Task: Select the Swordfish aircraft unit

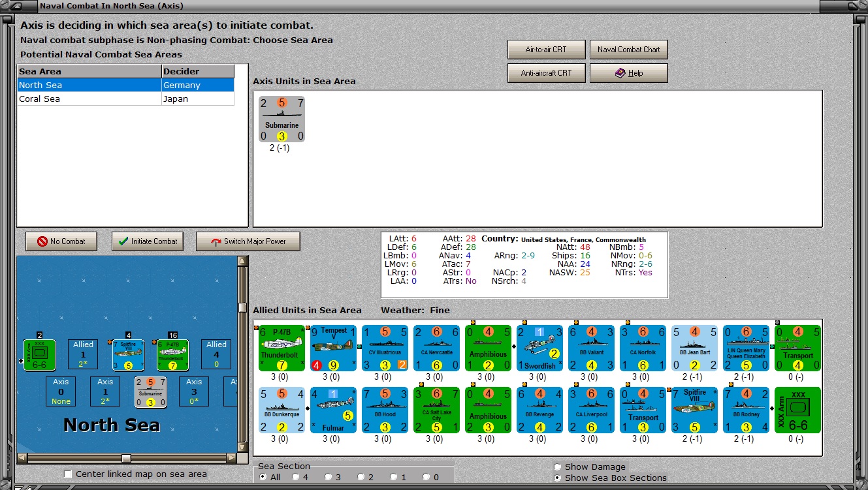Action: 540,348
